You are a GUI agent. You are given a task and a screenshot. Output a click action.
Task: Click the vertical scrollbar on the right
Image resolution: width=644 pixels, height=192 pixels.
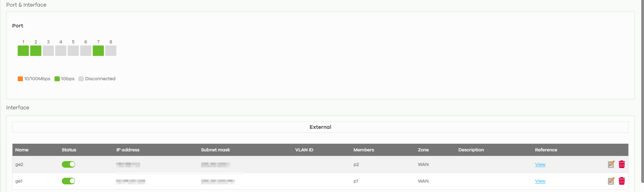point(642,91)
